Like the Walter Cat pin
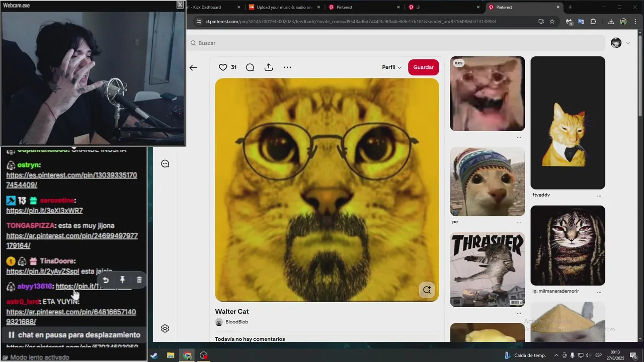The height and width of the screenshot is (362, 644). 223,67
